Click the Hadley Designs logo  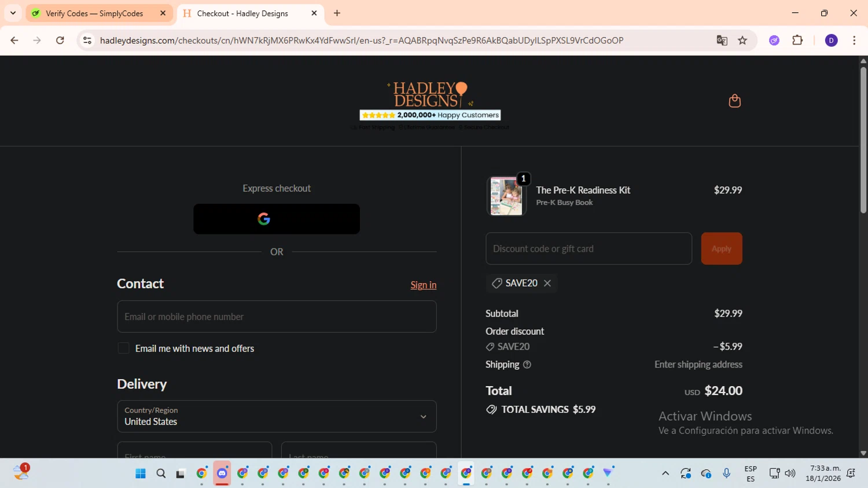[x=429, y=94]
